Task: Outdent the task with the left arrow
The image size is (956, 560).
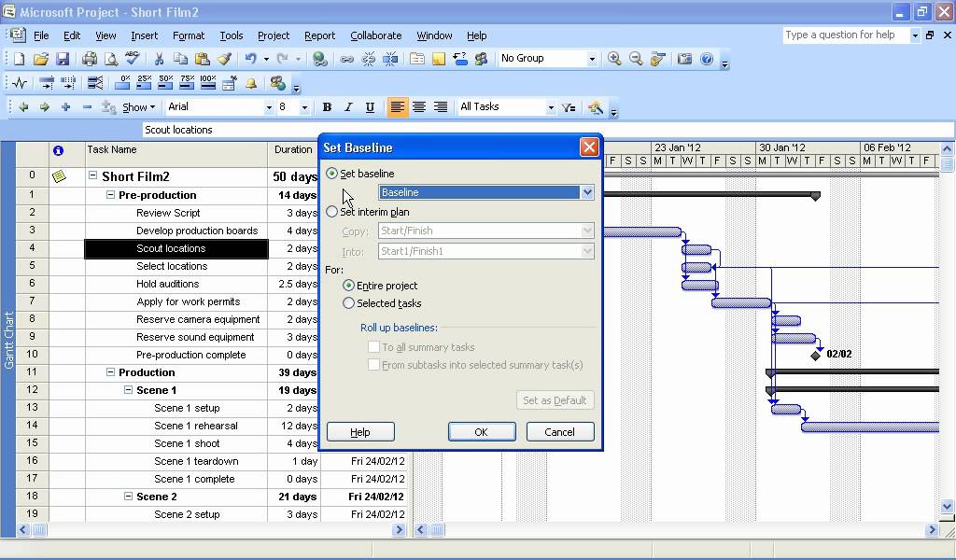Action: (x=23, y=107)
